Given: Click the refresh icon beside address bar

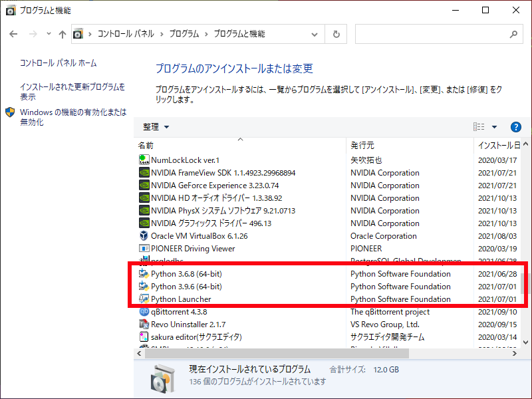Looking at the screenshot, I should pyautogui.click(x=336, y=34).
